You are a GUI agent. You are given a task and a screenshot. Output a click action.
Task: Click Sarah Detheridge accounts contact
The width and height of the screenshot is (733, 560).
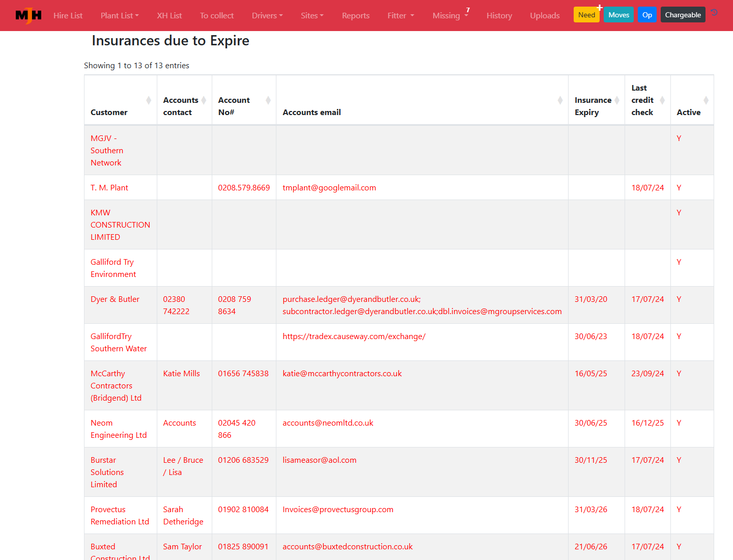pyautogui.click(x=183, y=516)
